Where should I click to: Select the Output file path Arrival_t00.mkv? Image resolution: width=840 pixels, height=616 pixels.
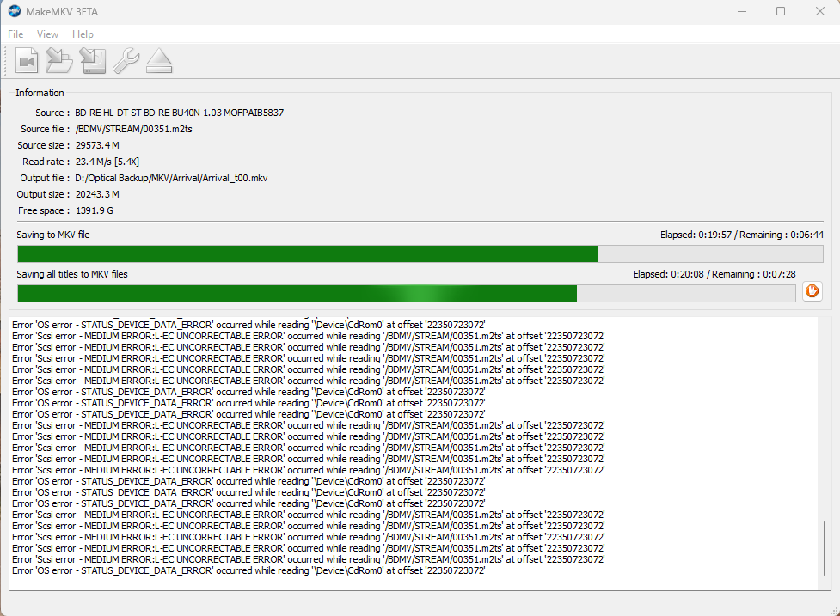pos(171,178)
